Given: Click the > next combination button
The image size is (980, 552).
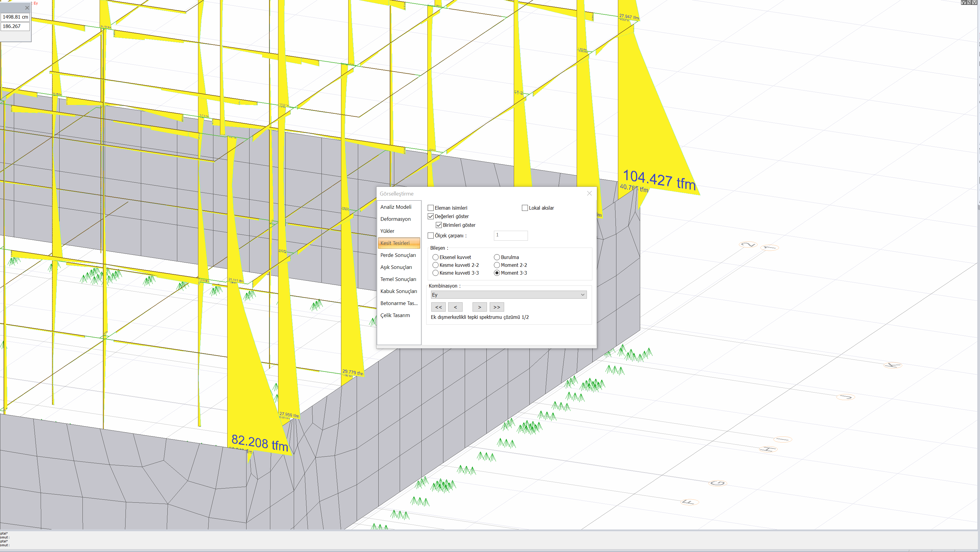Looking at the screenshot, I should click(x=479, y=307).
